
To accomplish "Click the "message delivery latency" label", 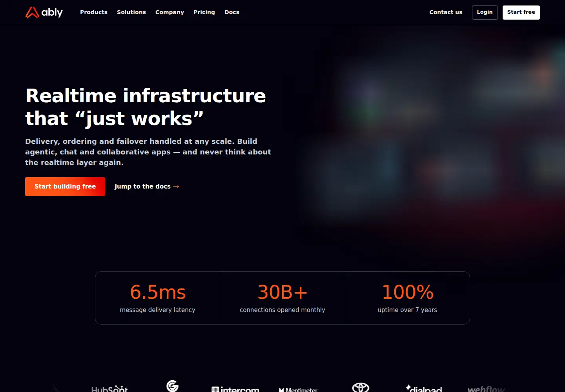I will (158, 310).
